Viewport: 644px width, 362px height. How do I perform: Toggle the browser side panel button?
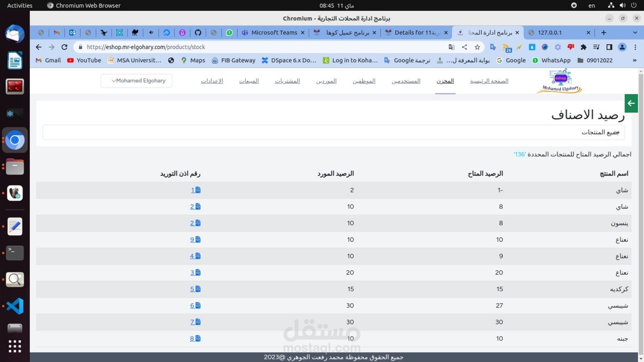(x=609, y=47)
